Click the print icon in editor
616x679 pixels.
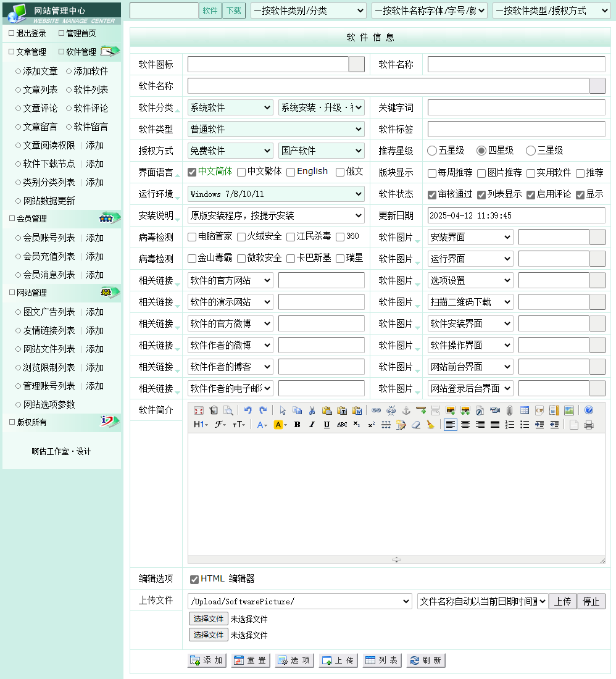pyautogui.click(x=589, y=425)
